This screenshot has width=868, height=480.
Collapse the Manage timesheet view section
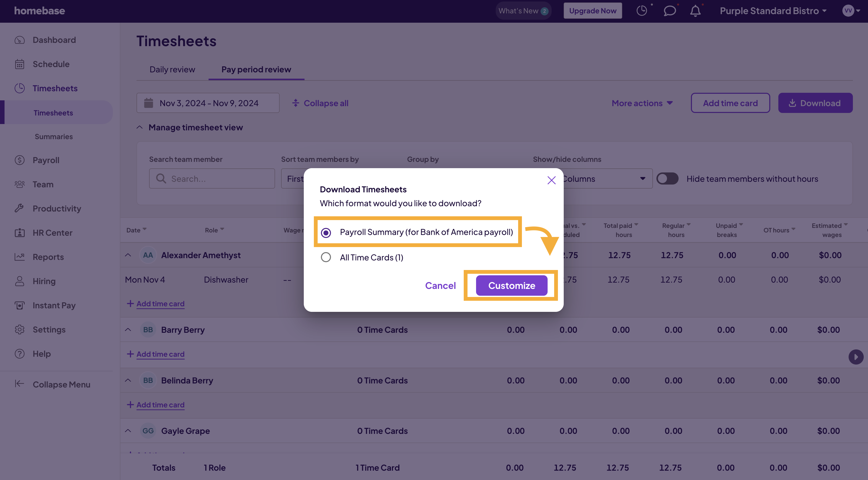(140, 127)
